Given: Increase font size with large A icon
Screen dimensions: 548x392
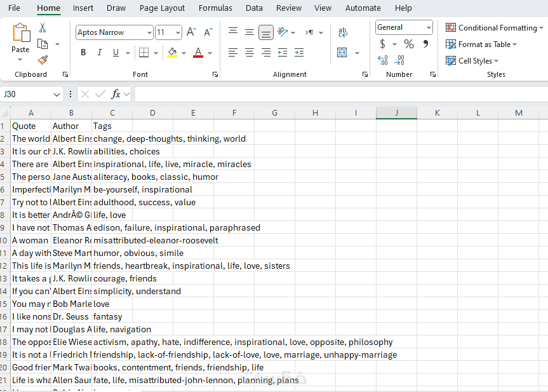Looking at the screenshot, I should coord(192,32).
